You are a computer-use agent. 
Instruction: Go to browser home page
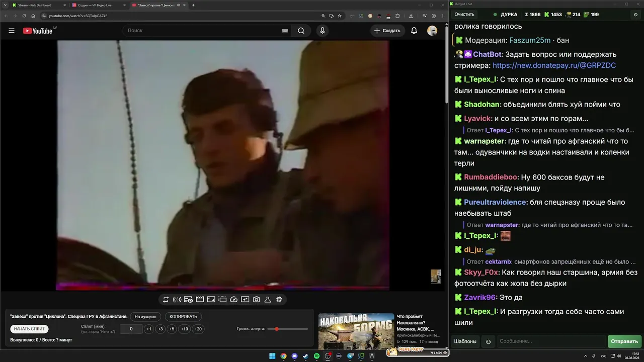tap(33, 16)
